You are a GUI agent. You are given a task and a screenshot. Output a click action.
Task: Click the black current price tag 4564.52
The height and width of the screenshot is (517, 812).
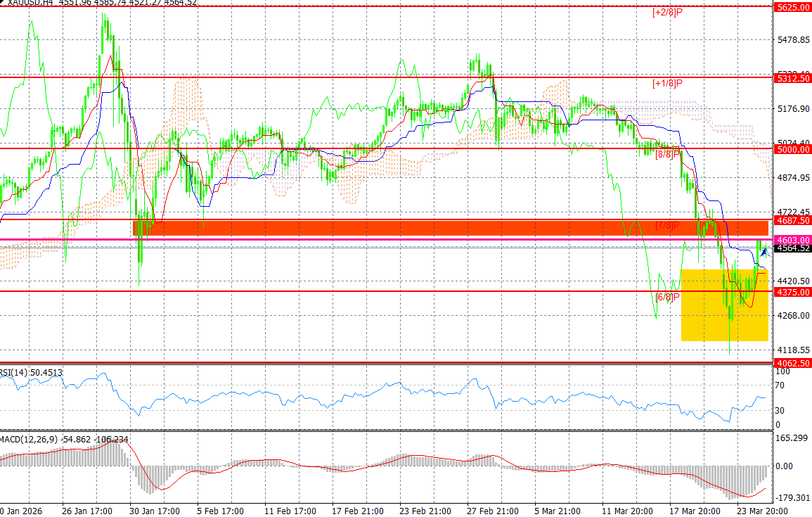point(792,248)
